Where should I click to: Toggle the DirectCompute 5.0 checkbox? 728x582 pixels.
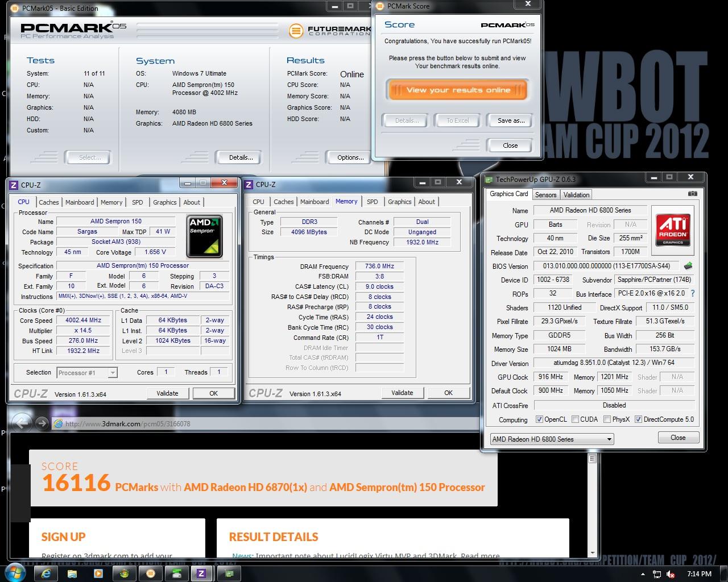click(x=638, y=419)
